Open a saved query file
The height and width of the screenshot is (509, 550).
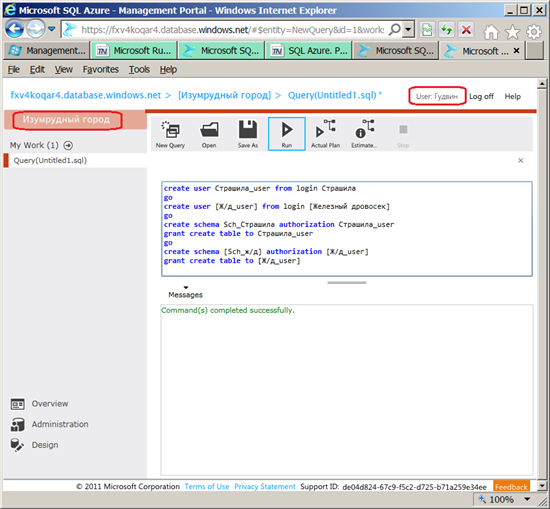point(209,134)
